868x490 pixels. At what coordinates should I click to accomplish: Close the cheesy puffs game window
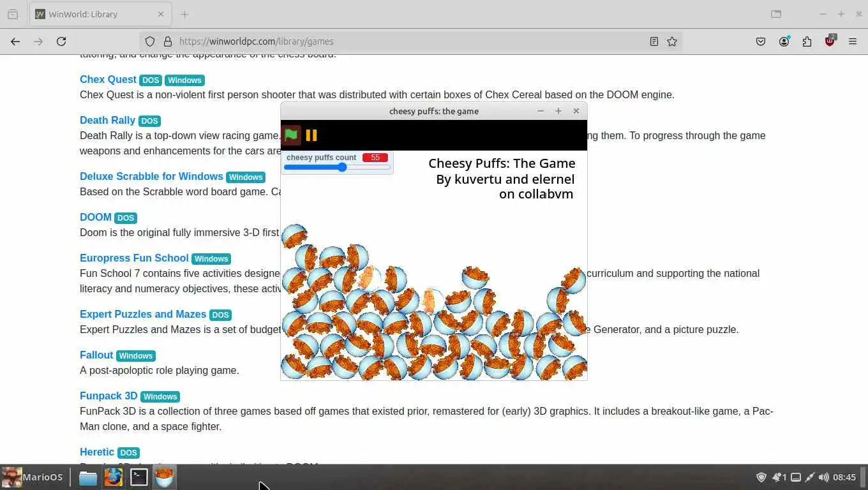pyautogui.click(x=576, y=111)
